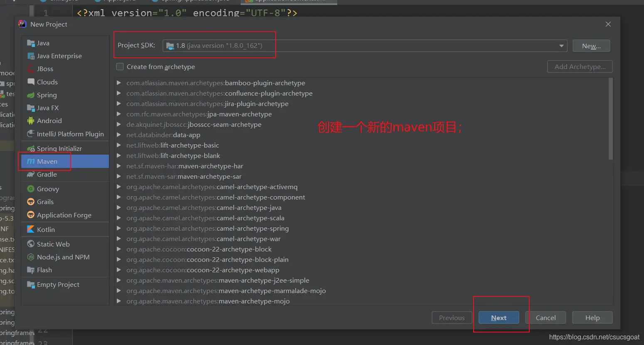The image size is (644, 345).
Task: Click the Cancel button
Action: [x=545, y=318]
